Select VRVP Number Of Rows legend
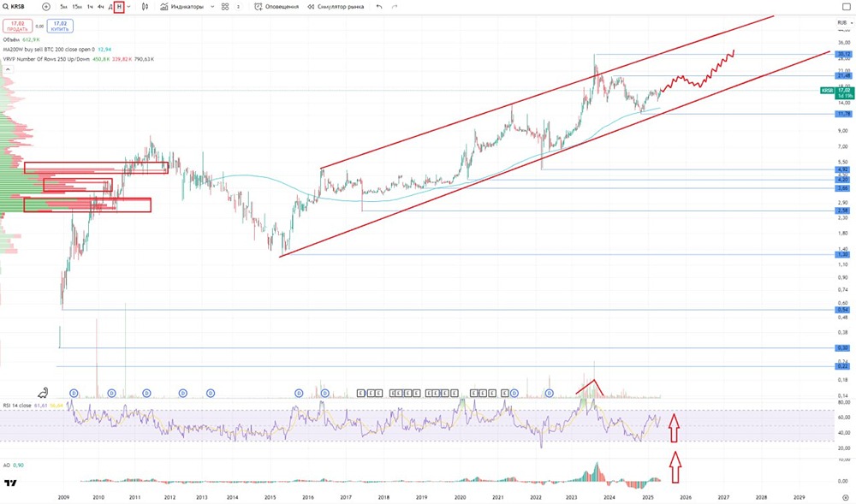856x504 pixels. (x=78, y=59)
